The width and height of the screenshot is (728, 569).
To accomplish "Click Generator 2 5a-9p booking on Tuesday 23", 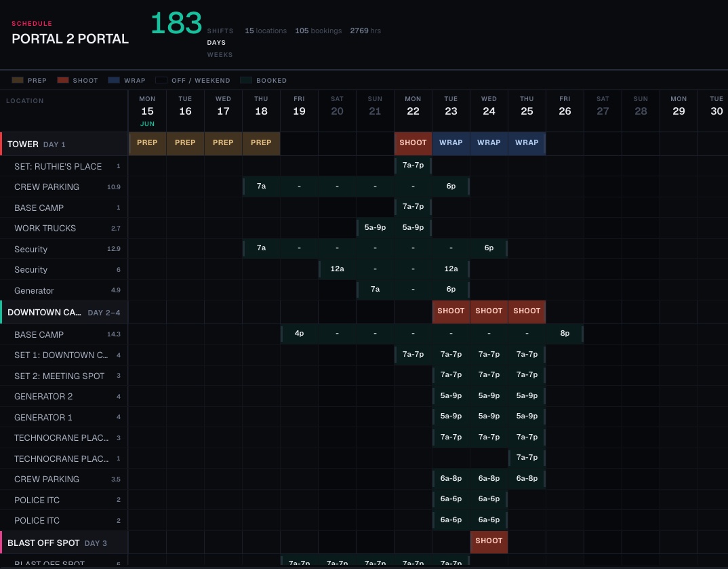I will click(x=451, y=395).
